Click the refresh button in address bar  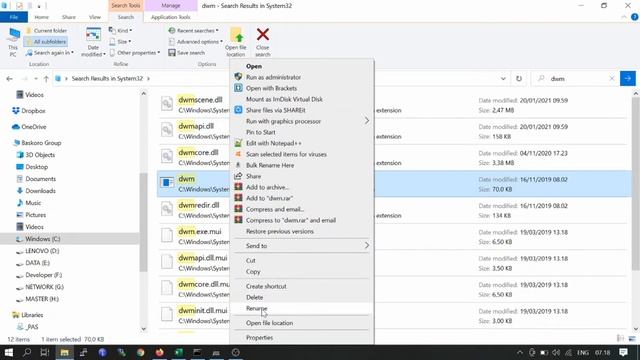tap(519, 79)
